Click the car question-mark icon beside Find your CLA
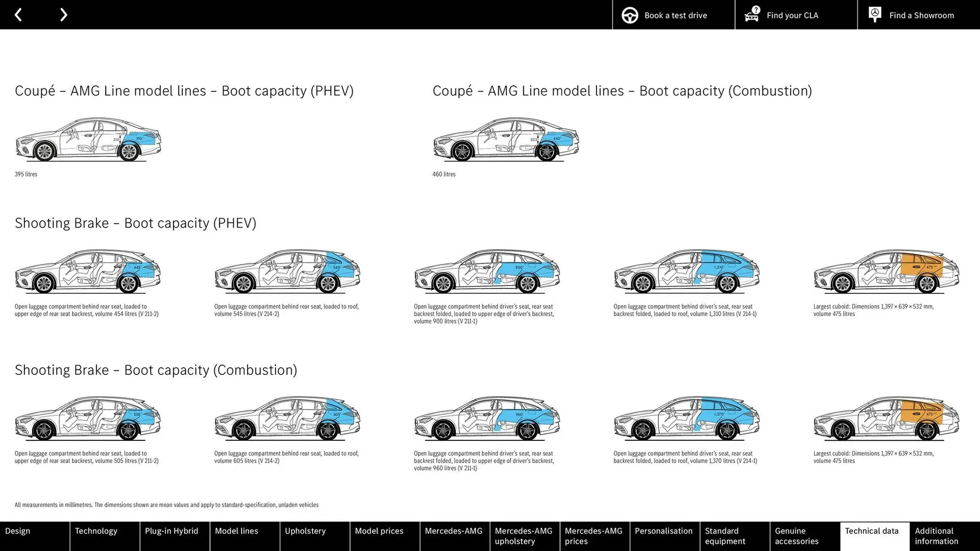The height and width of the screenshot is (551, 980). coord(751,15)
